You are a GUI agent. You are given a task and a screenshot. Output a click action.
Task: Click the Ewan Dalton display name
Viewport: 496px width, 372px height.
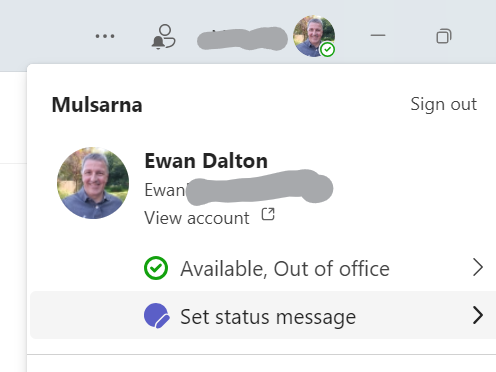(x=206, y=161)
